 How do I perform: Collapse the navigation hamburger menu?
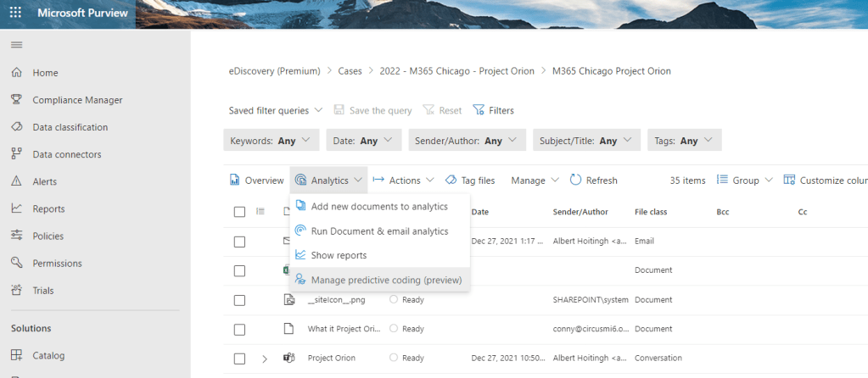tap(16, 44)
